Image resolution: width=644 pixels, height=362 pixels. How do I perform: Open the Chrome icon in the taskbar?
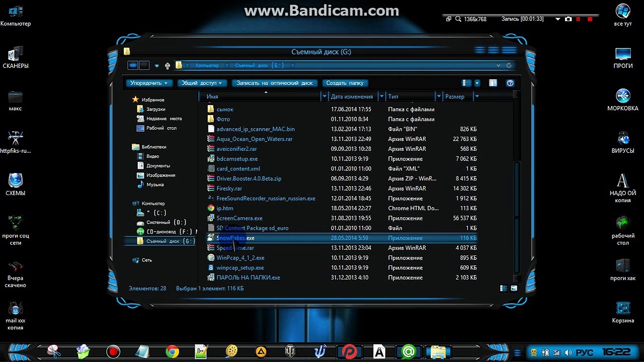173,351
